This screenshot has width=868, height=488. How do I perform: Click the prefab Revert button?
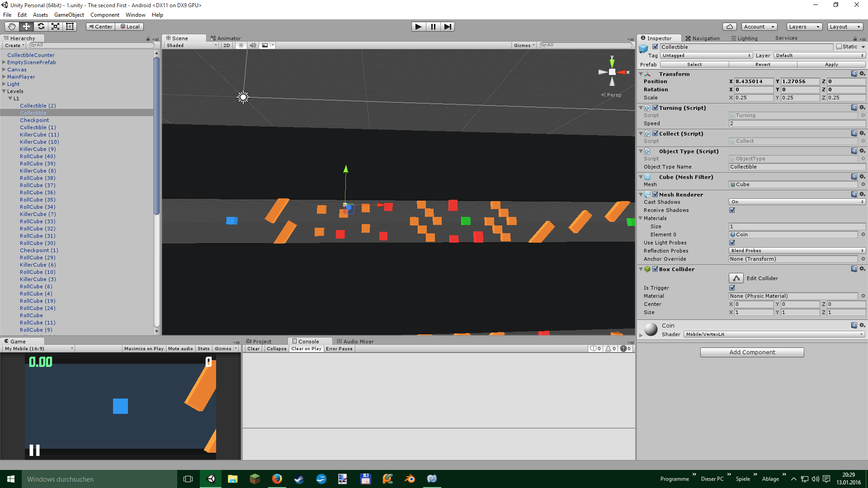point(763,65)
